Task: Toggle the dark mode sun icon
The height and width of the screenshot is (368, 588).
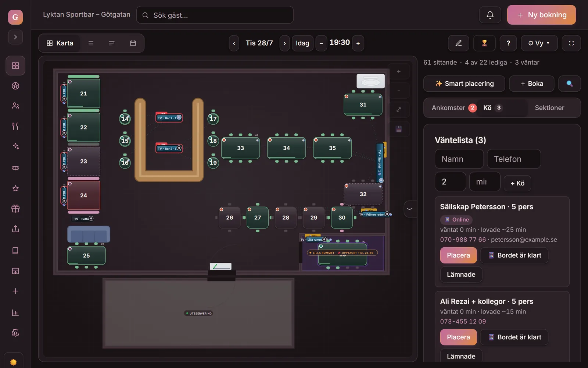Action: pyautogui.click(x=14, y=362)
